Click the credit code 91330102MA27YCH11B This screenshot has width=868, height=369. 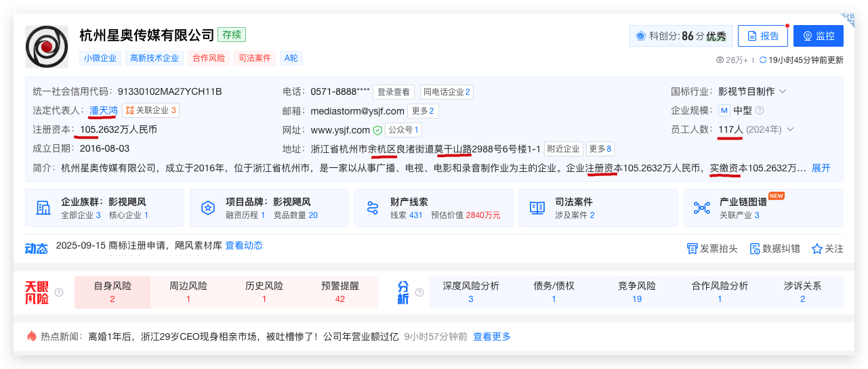coord(169,91)
